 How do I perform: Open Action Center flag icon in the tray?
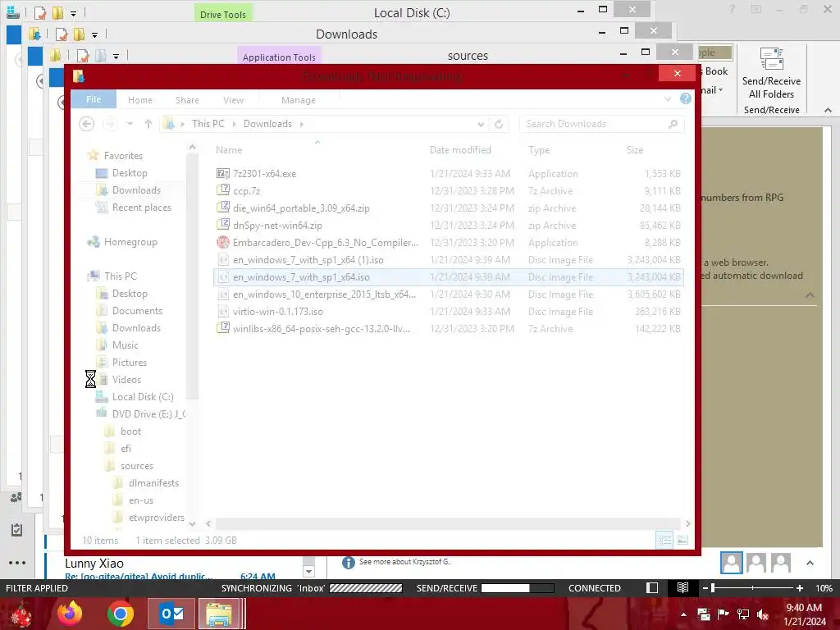point(724,614)
